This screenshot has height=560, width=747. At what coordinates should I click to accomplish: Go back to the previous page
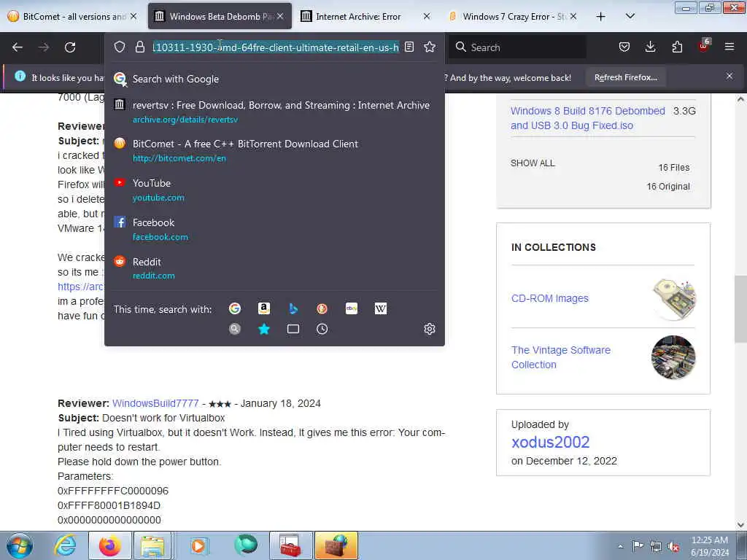tap(18, 47)
